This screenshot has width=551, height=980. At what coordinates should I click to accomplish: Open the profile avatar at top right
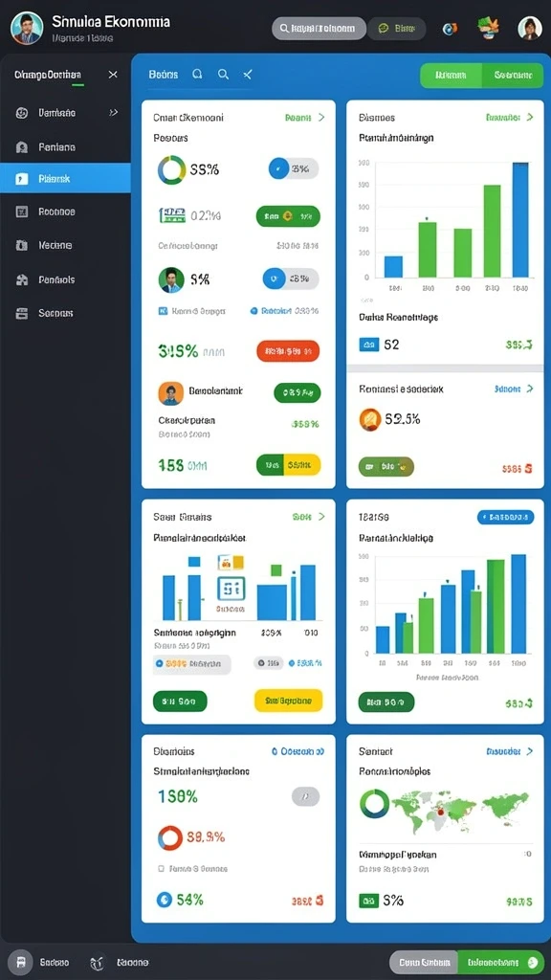click(x=529, y=28)
